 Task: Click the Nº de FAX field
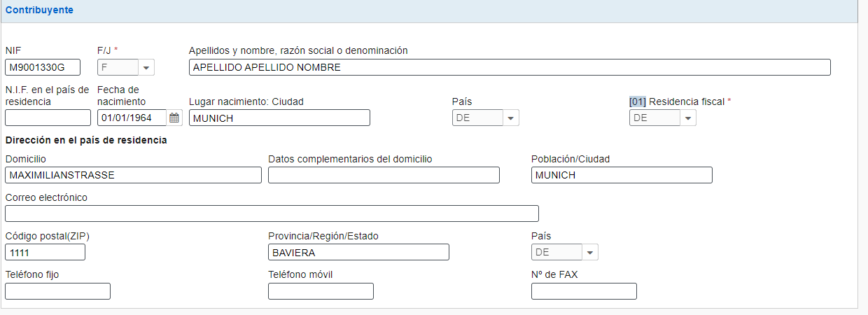click(x=584, y=291)
